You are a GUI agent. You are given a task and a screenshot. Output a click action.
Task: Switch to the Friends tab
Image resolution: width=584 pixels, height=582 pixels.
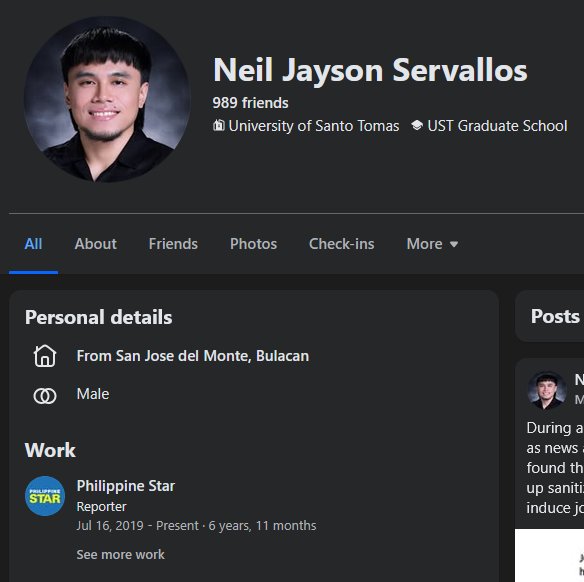[173, 244]
